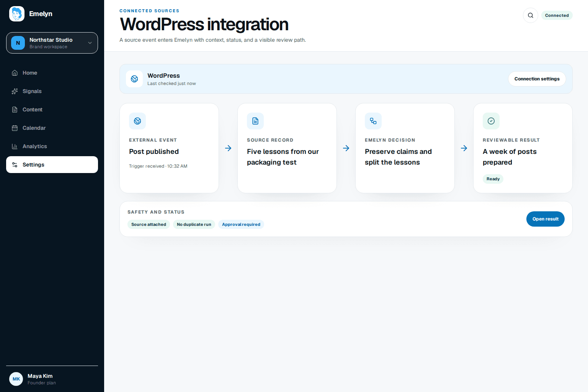
Task: Click the Source Record document icon
Action: [255, 121]
